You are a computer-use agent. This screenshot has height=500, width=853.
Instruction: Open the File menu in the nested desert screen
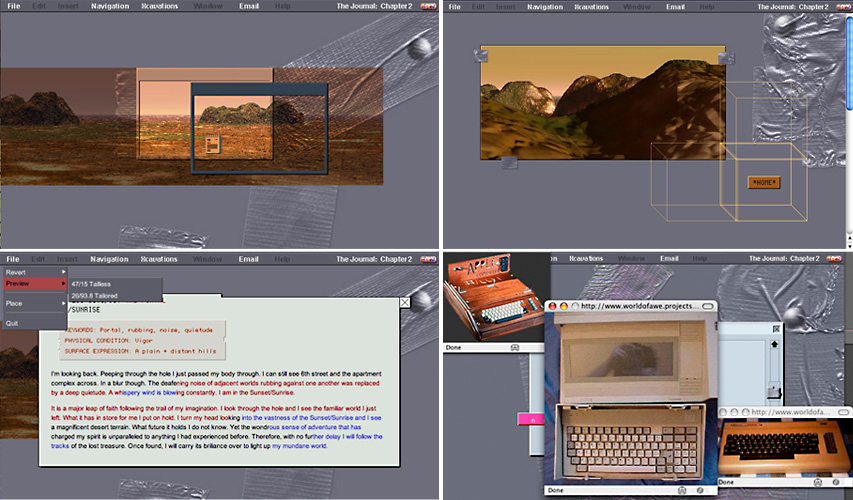point(14,7)
